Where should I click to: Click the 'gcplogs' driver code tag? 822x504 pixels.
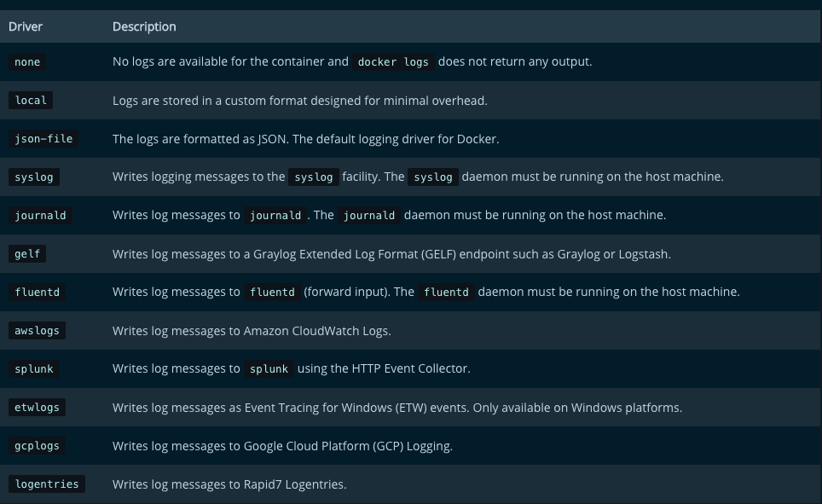38,445
